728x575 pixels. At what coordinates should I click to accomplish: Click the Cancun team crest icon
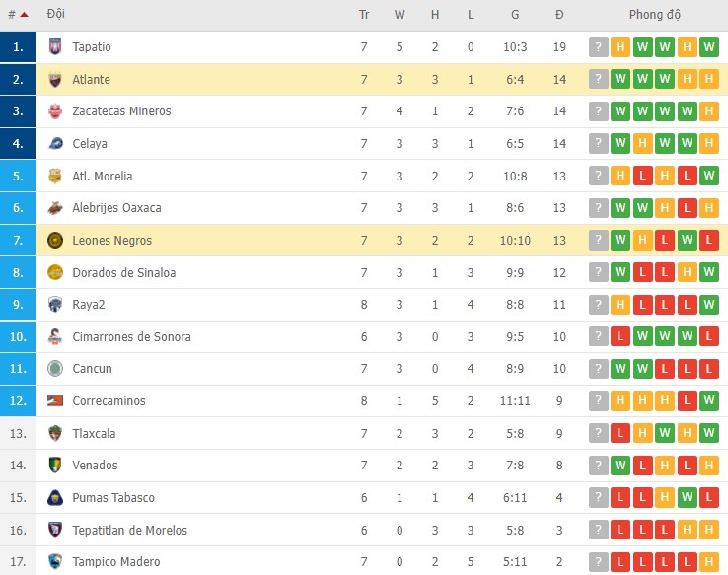[x=55, y=369]
